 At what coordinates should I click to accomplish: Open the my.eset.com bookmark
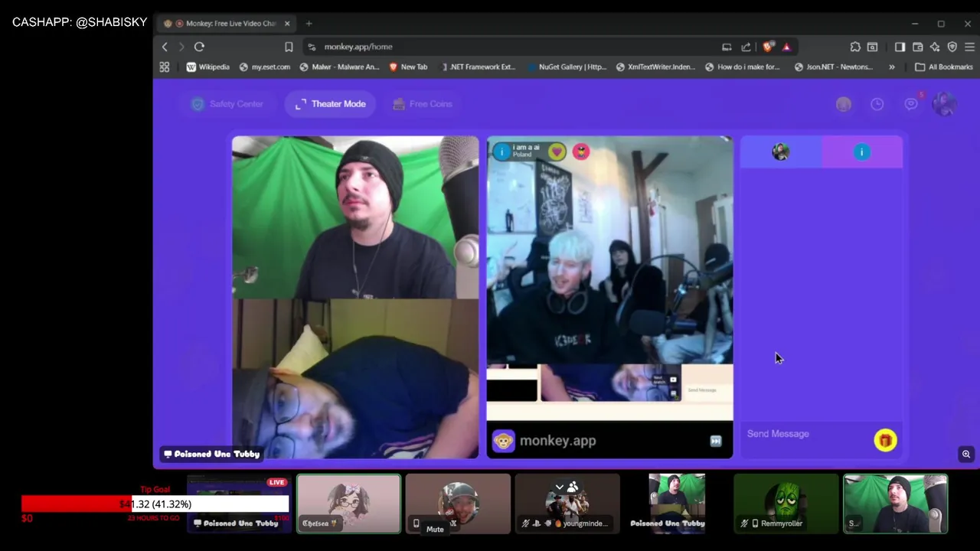(264, 67)
